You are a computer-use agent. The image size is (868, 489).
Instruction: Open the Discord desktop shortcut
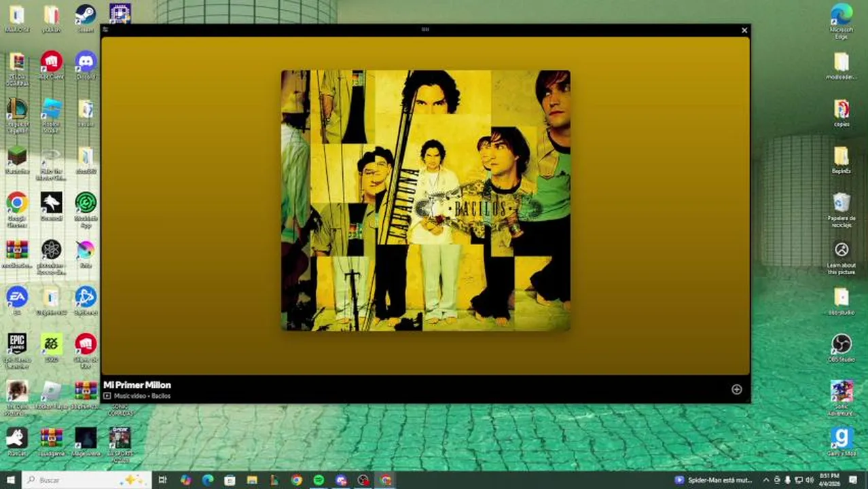tap(86, 65)
